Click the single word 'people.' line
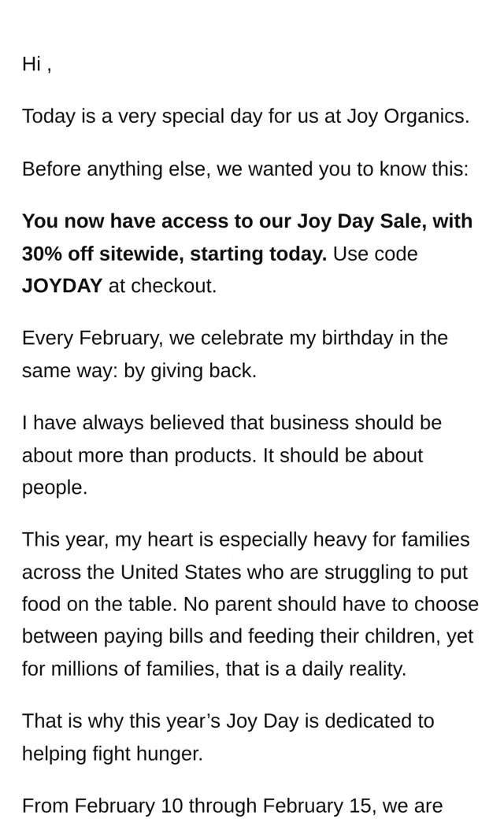Screen dimensions: 504x819 point(54,488)
